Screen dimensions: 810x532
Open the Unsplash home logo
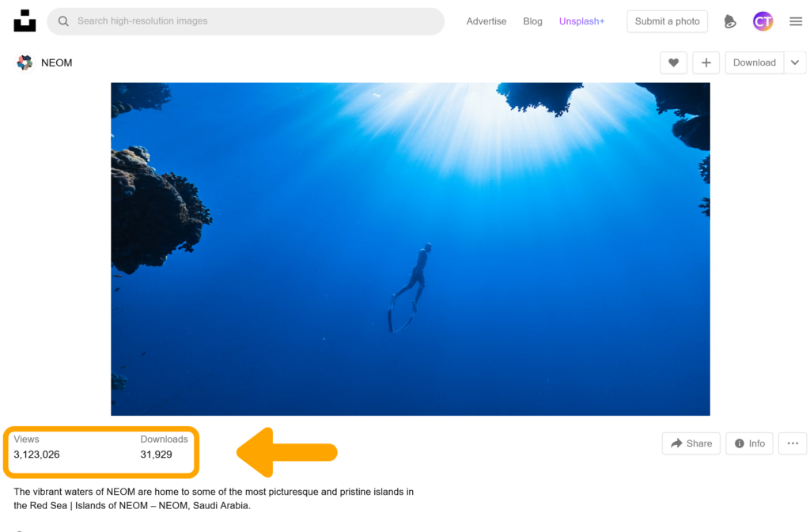click(x=25, y=21)
